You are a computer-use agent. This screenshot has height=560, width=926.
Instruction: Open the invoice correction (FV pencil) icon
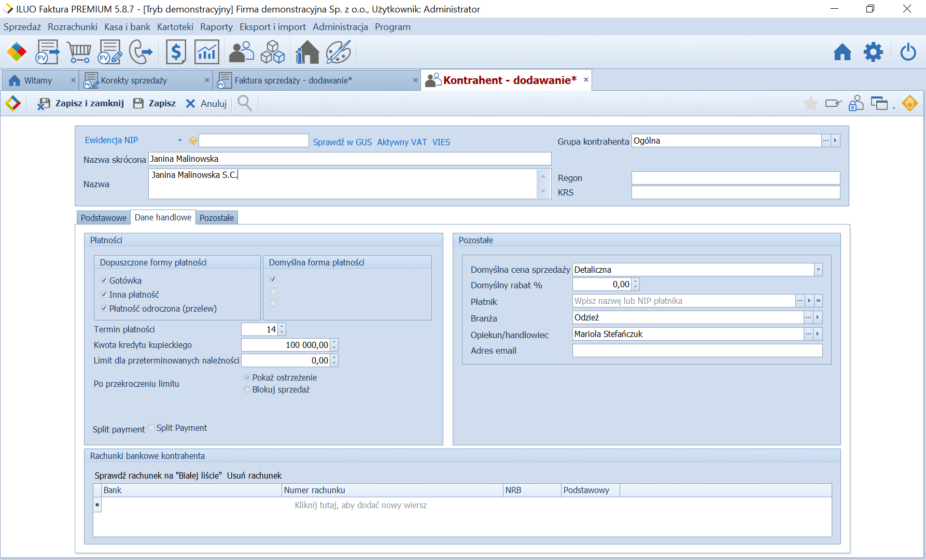click(x=110, y=52)
